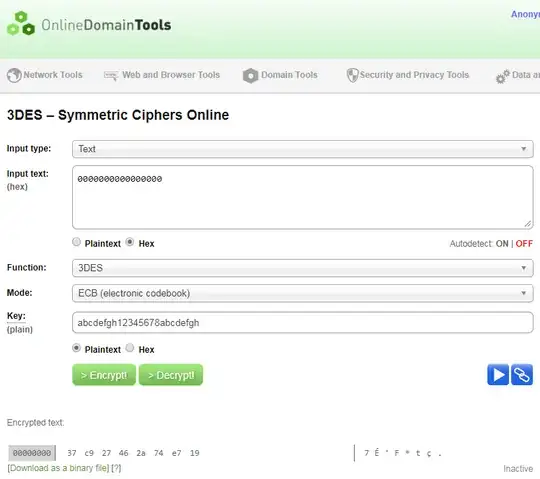Open the Input type dropdown
The width and height of the screenshot is (540, 479).
303,149
